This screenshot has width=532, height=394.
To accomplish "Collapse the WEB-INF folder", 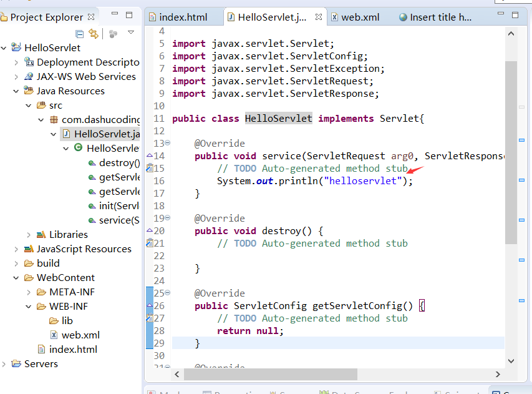I will [x=29, y=307].
